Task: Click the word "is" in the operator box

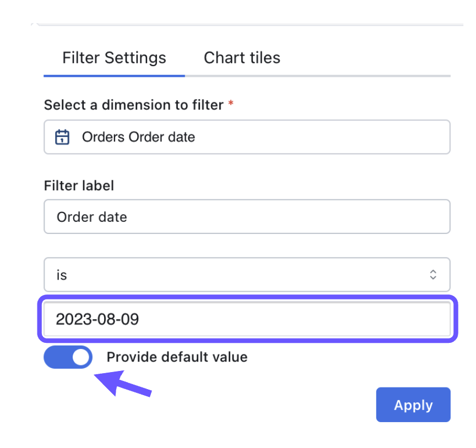Action: click(62, 275)
